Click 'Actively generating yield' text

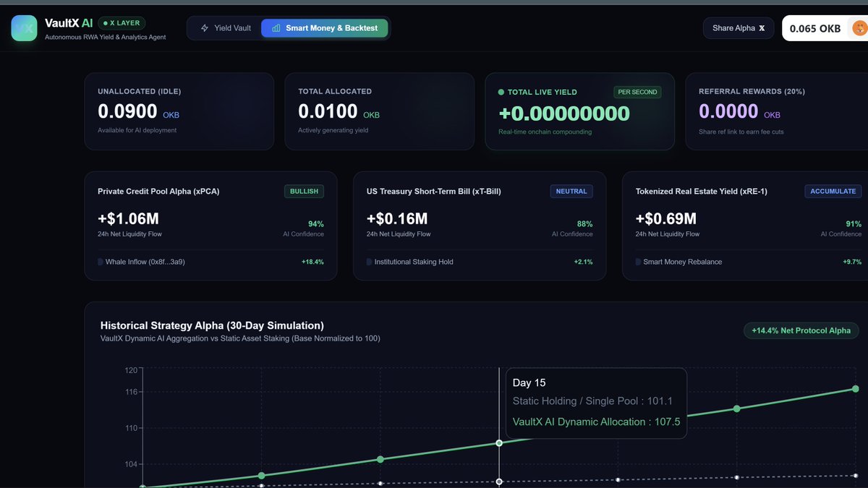[x=333, y=130]
